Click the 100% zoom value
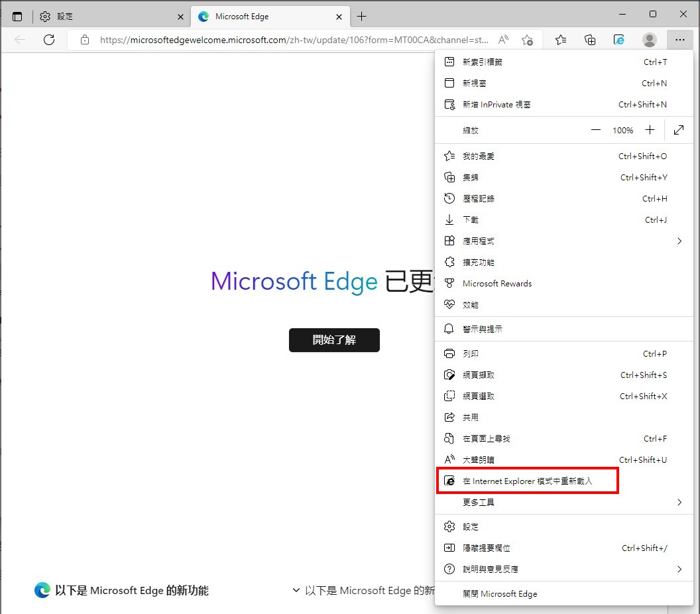 (622, 131)
